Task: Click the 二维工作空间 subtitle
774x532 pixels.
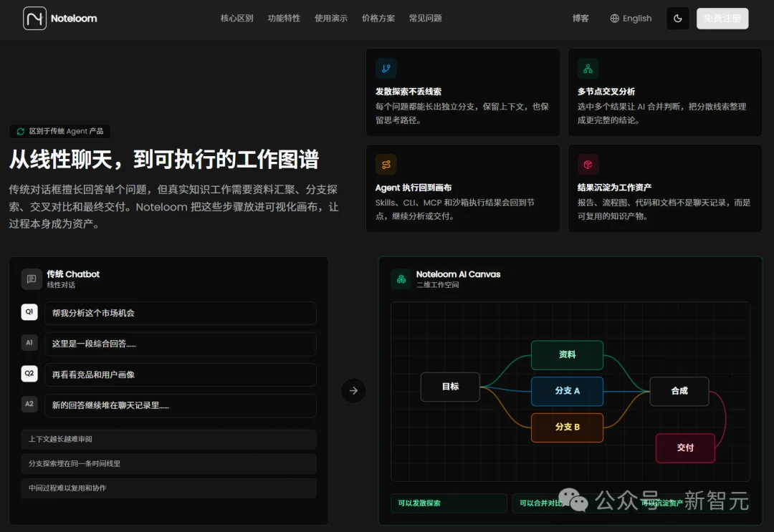Action: [437, 285]
